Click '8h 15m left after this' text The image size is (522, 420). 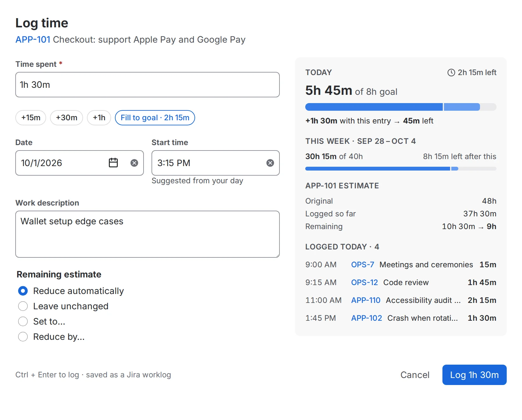(460, 157)
